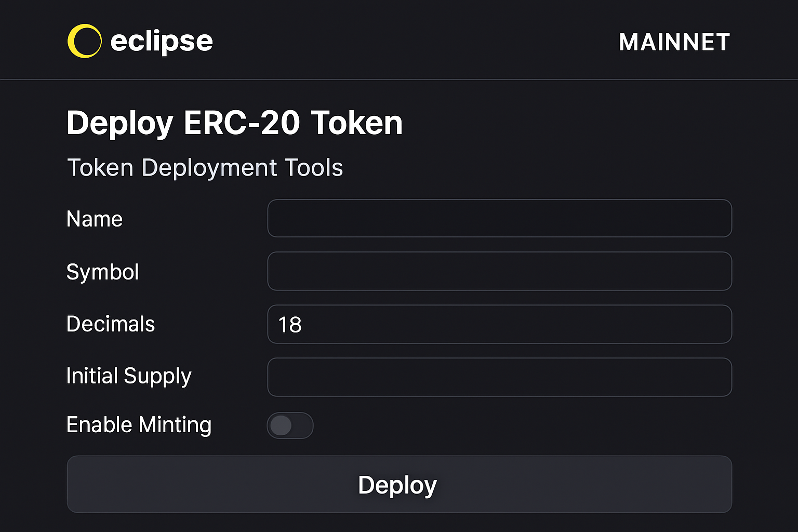Click the eclipse wordmark text
This screenshot has width=798, height=532.
pos(162,41)
